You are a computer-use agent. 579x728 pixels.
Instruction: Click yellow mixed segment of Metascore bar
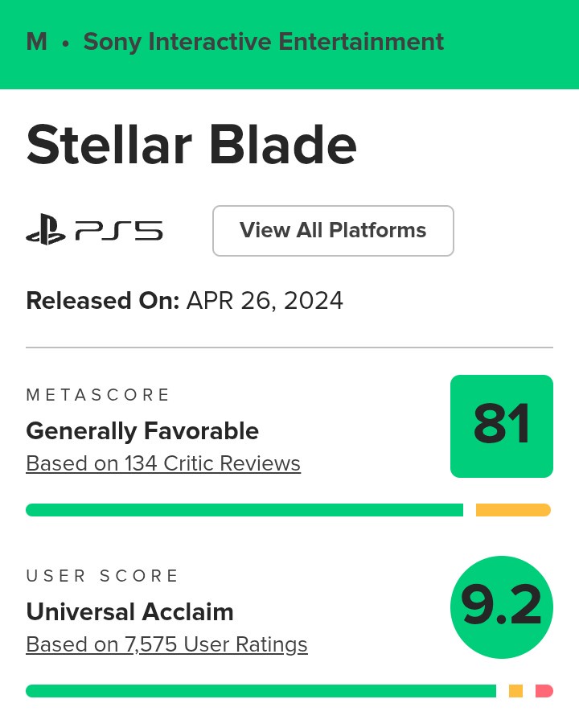point(513,510)
